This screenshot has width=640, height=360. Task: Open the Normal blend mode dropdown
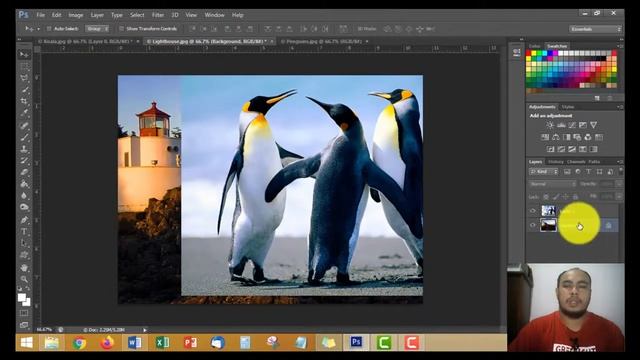553,184
